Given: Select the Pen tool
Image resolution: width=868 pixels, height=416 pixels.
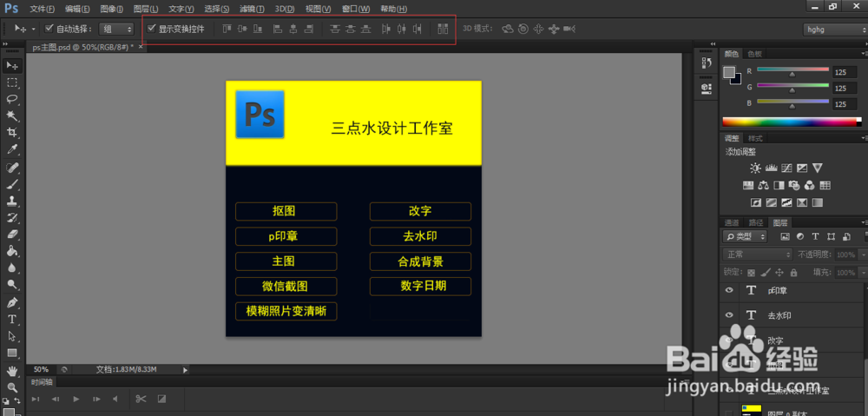Looking at the screenshot, I should [11, 303].
